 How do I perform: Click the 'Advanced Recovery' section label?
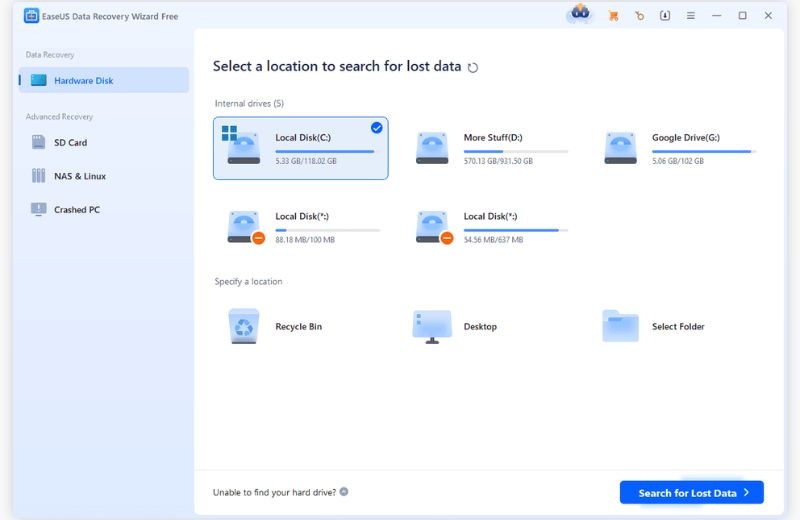[59, 117]
